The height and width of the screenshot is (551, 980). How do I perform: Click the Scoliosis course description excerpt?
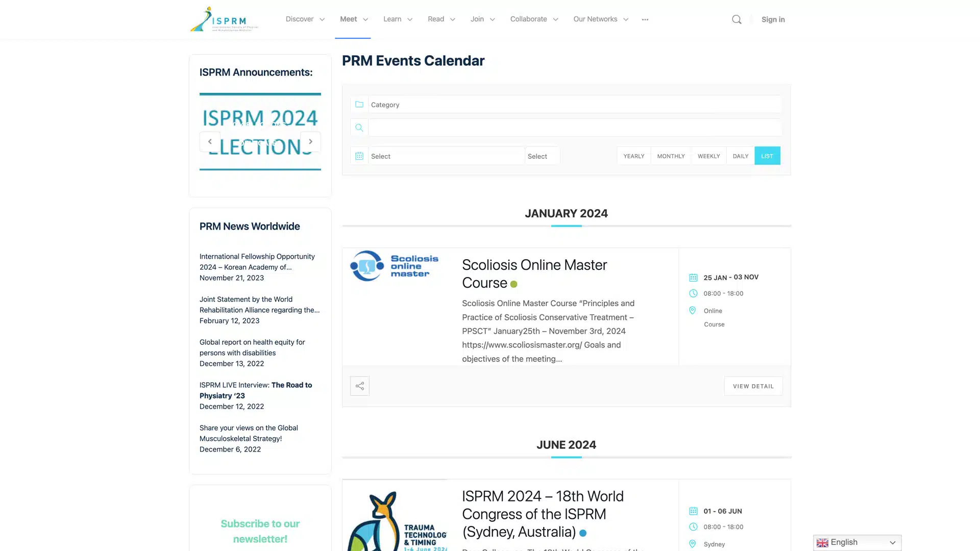[x=548, y=331]
